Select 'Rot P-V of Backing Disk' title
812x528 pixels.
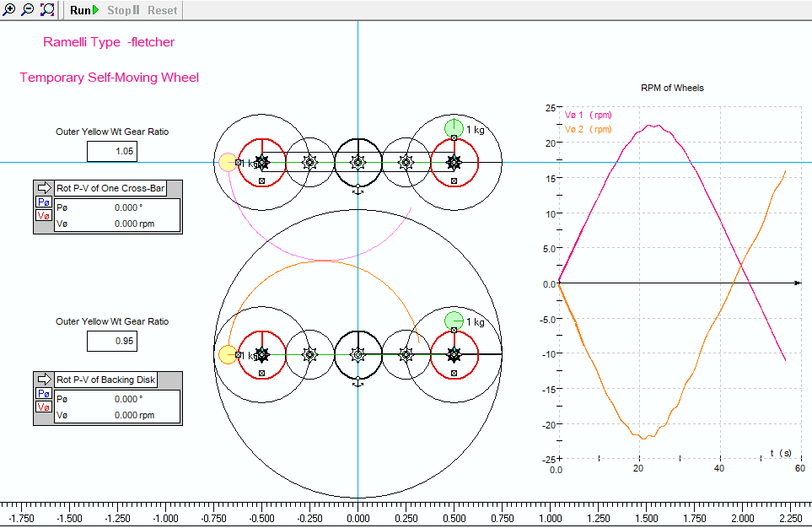coord(105,380)
